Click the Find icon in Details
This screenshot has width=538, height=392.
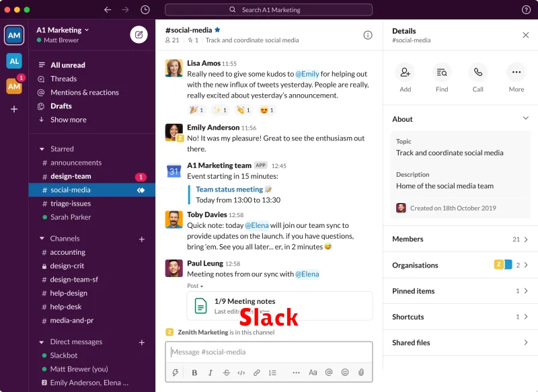pyautogui.click(x=442, y=73)
